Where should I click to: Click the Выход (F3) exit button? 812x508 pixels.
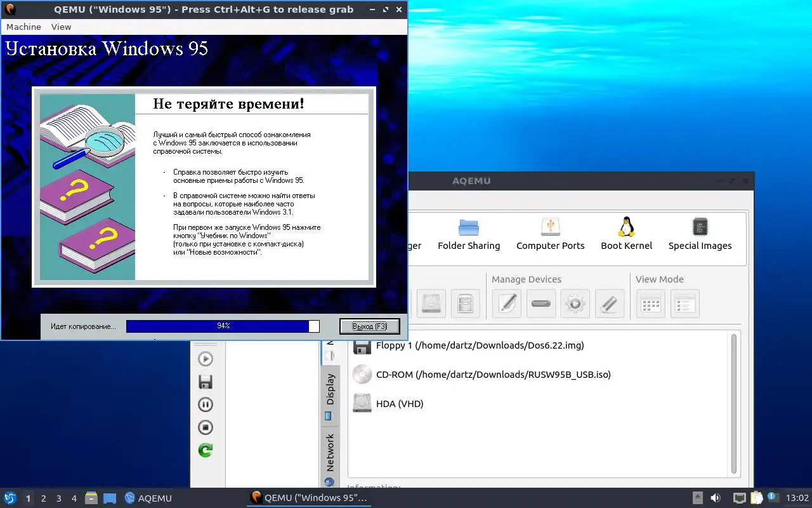pos(370,326)
